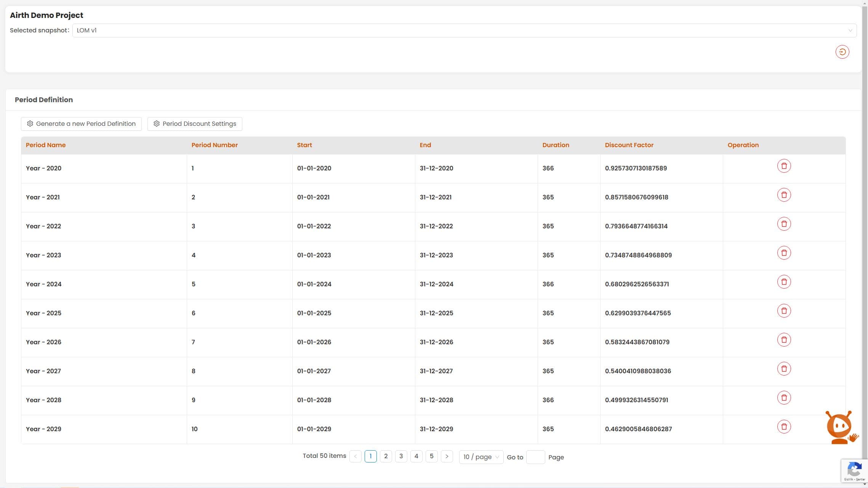
Task: Open page 3 of the table
Action: (x=401, y=456)
